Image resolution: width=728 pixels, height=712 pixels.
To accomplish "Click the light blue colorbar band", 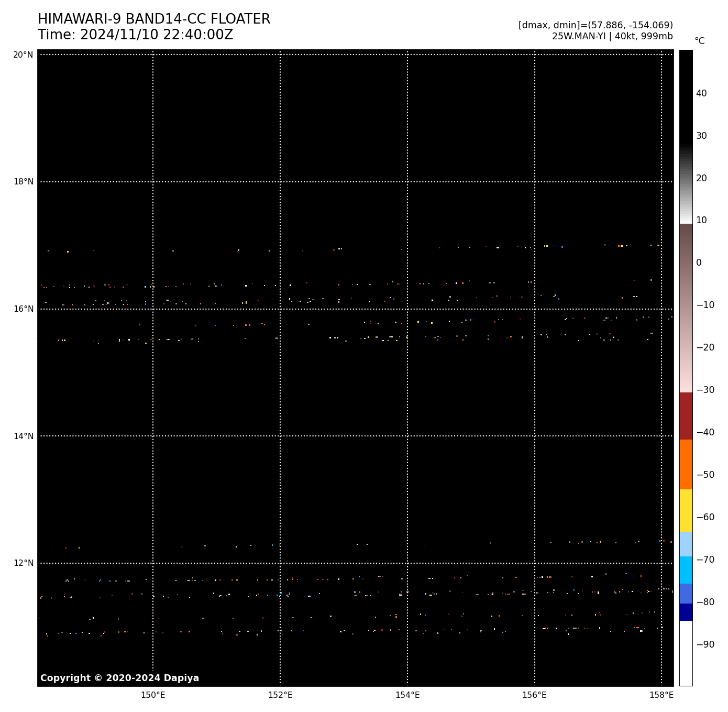I will point(686,544).
